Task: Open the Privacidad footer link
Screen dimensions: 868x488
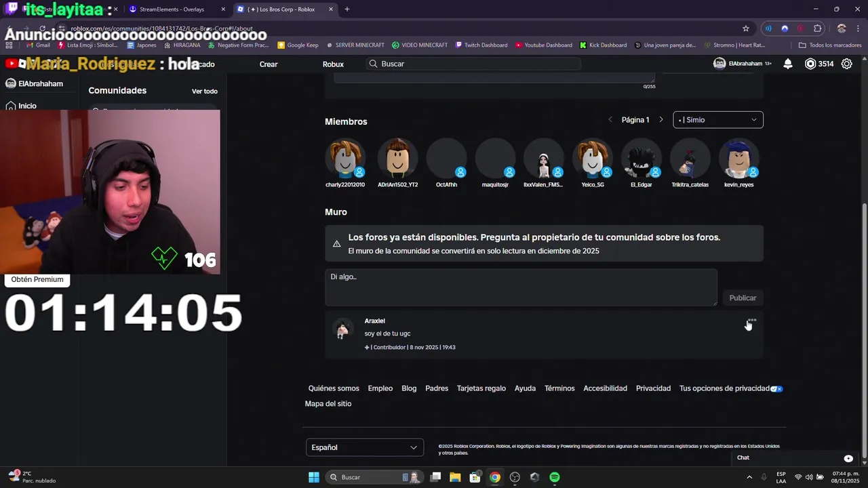Action: click(x=653, y=388)
